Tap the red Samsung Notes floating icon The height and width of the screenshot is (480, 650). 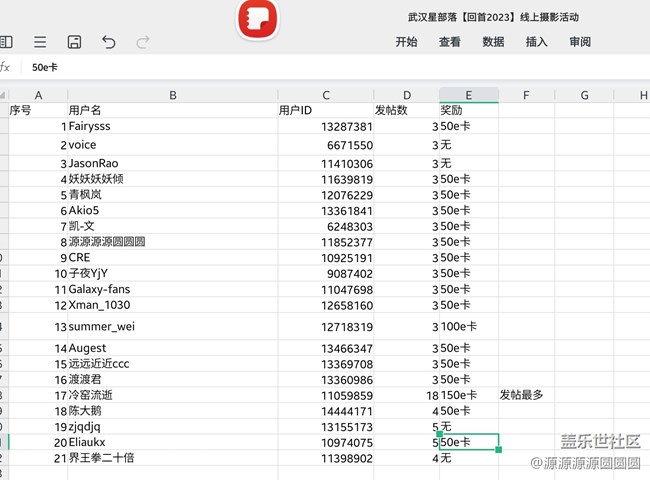click(x=257, y=19)
